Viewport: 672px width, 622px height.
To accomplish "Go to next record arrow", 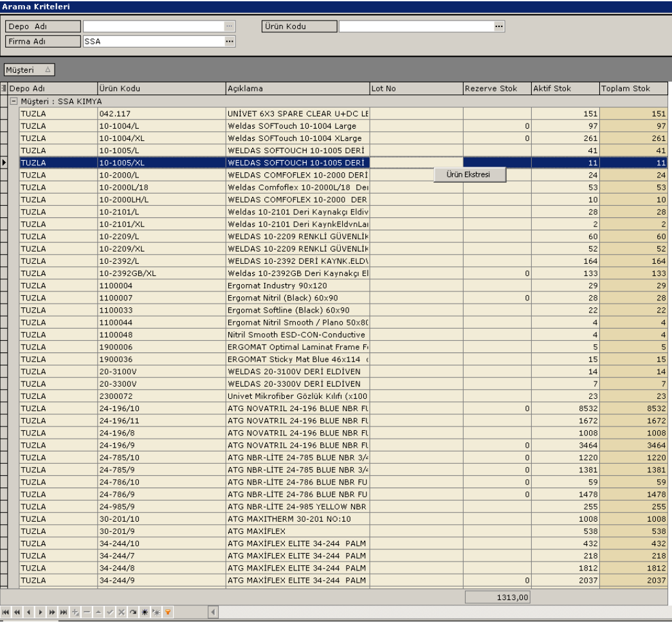I will click(41, 612).
